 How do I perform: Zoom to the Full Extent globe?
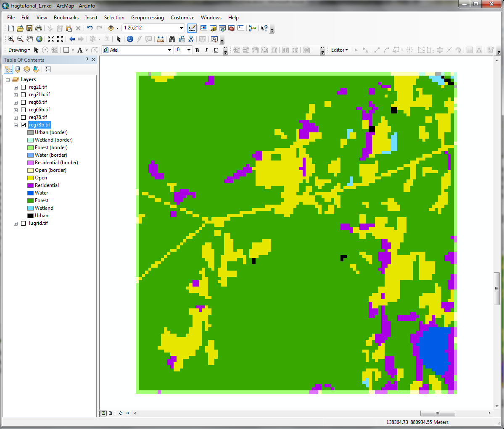(x=39, y=39)
